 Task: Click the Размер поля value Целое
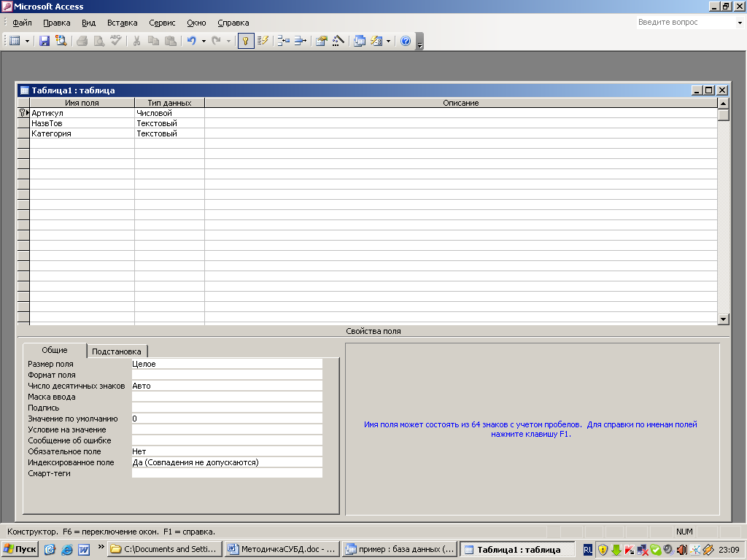tap(227, 364)
